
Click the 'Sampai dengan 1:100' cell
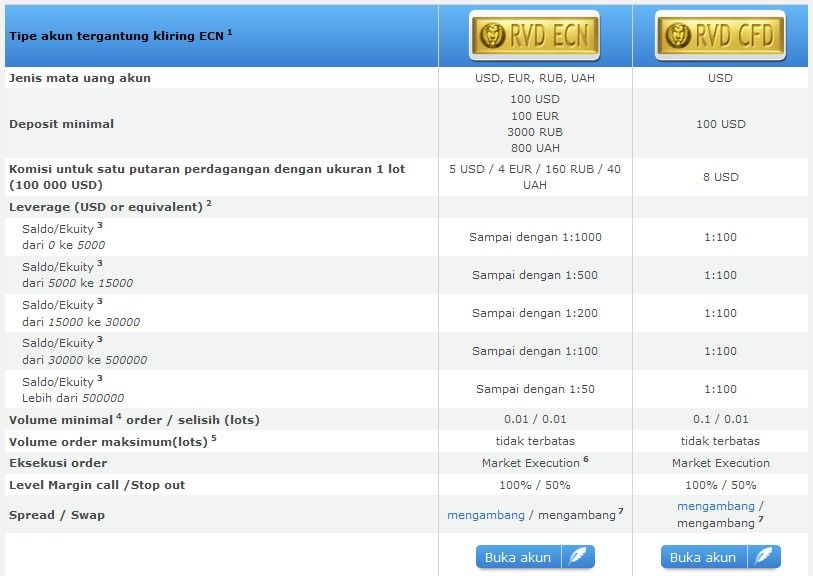tap(535, 351)
